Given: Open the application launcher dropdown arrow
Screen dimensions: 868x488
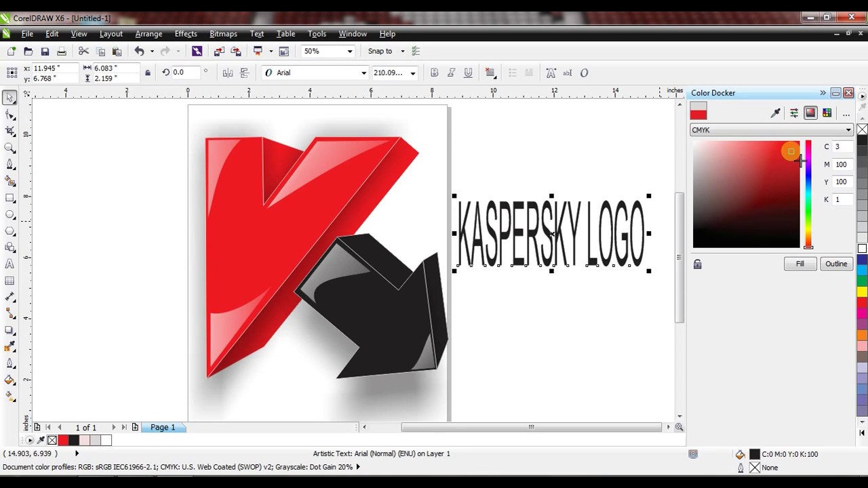Looking at the screenshot, I should point(271,51).
